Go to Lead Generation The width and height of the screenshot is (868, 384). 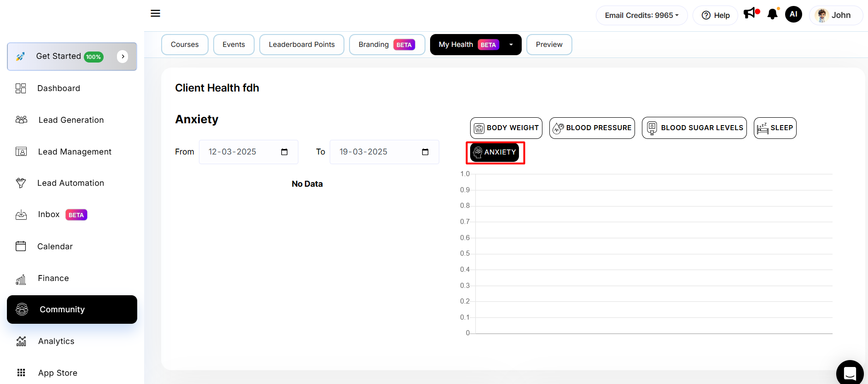click(x=71, y=120)
